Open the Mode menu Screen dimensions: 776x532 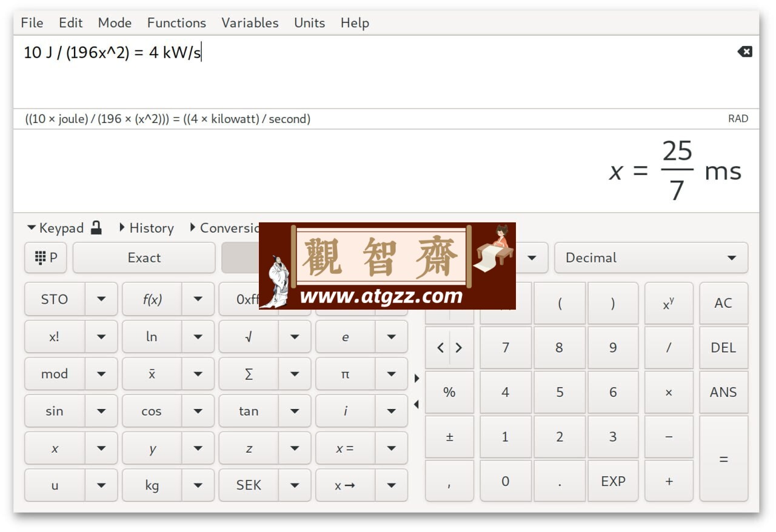click(x=115, y=23)
